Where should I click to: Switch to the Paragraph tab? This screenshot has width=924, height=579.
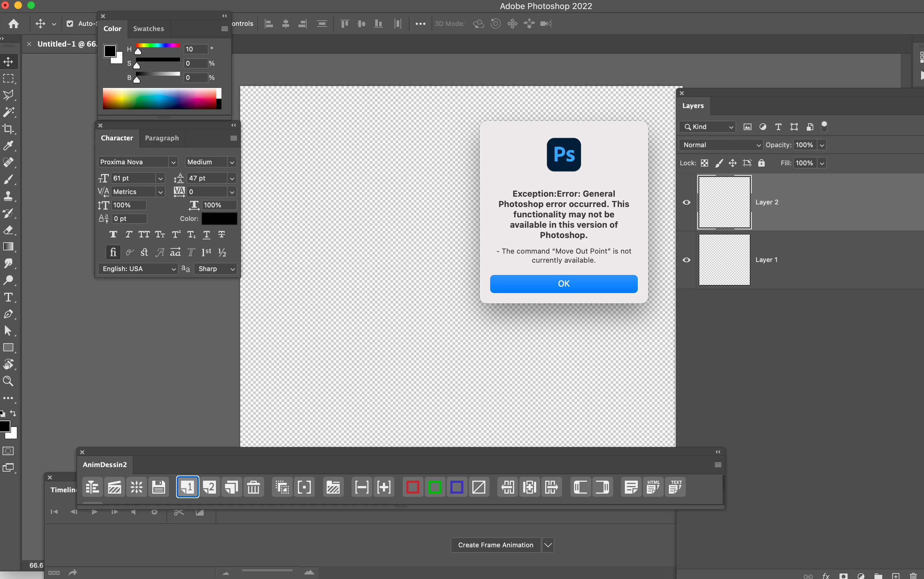tap(162, 138)
